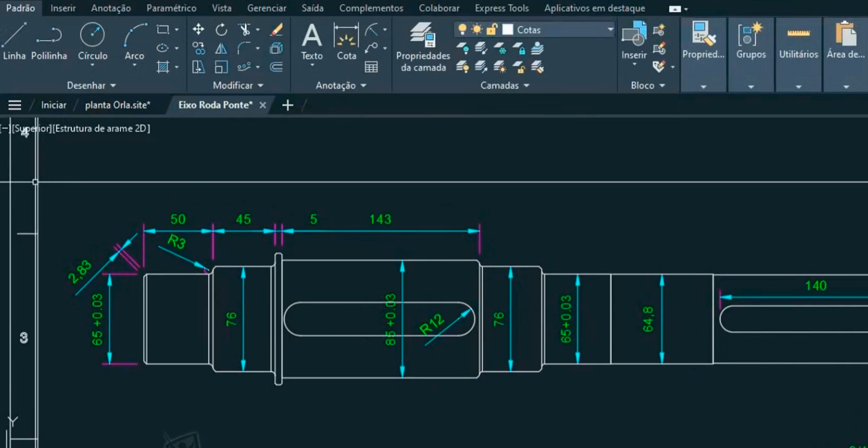Toggle the Cotas layer lightbulb on/off
Viewport: 868px width, 448px height.
point(462,29)
